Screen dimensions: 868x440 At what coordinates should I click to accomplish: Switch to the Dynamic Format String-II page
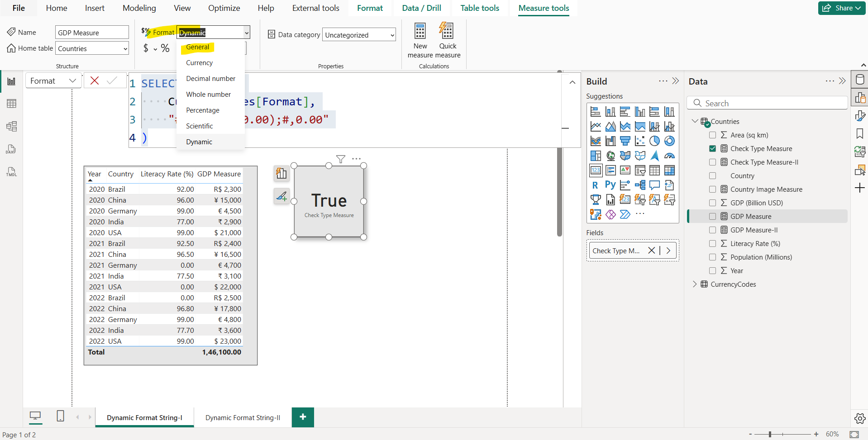[x=243, y=417]
